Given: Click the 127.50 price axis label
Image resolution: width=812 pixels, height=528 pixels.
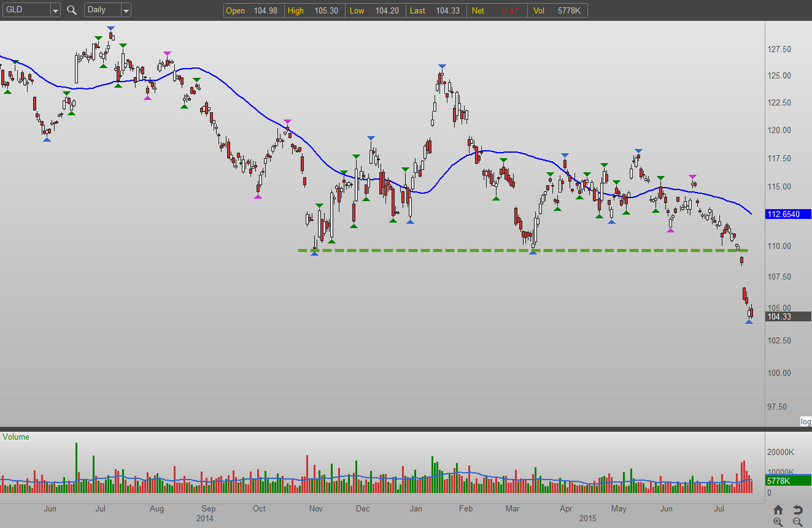Looking at the screenshot, I should pos(779,49).
